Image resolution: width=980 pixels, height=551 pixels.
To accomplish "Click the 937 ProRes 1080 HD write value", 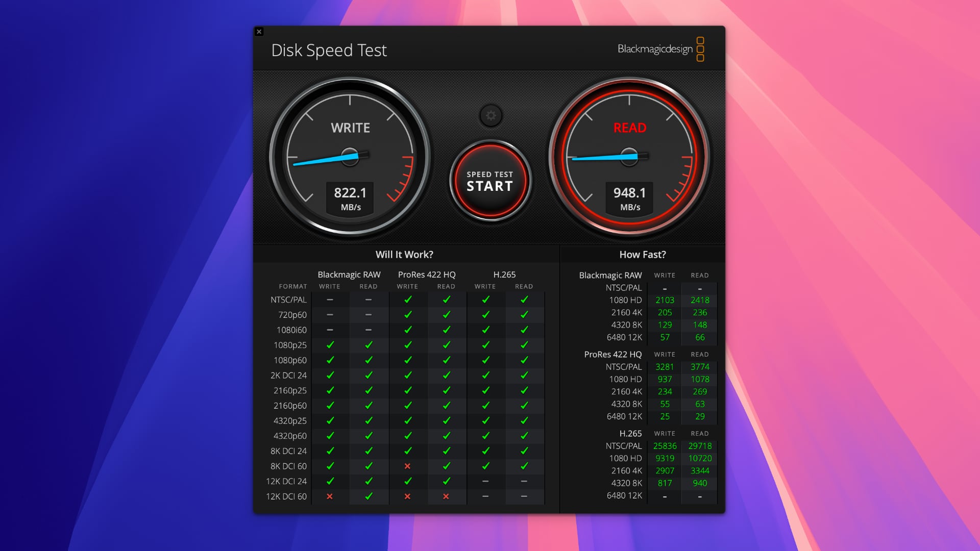I will (665, 380).
